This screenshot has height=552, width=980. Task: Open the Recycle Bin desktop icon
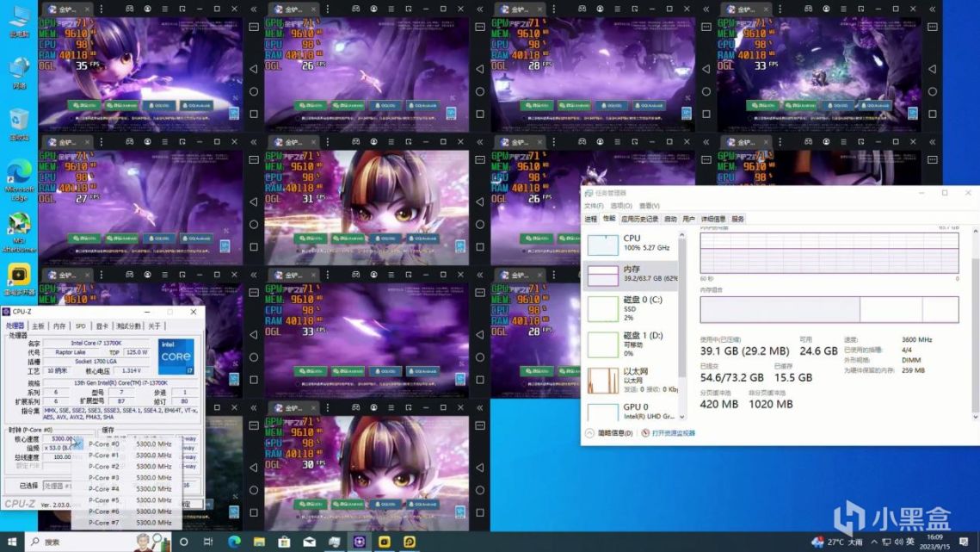coord(19,124)
